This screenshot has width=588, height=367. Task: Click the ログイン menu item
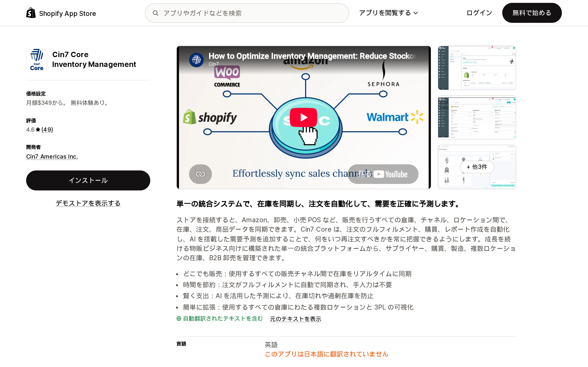coord(479,13)
